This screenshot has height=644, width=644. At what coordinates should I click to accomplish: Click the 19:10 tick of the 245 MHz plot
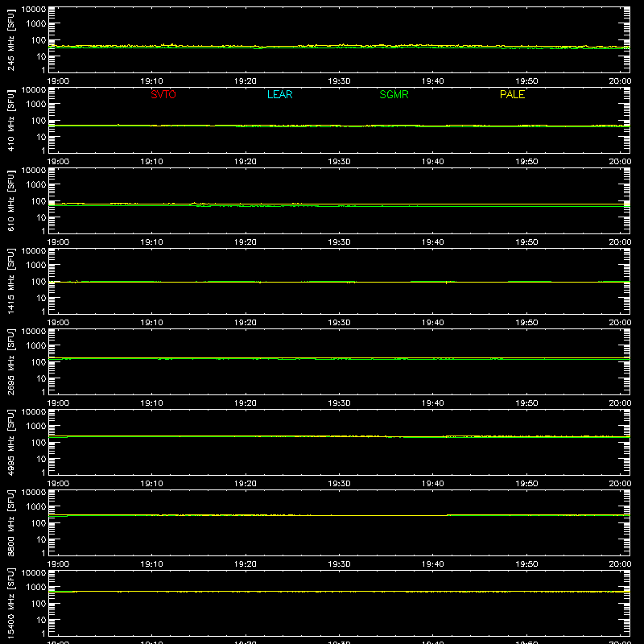point(151,81)
